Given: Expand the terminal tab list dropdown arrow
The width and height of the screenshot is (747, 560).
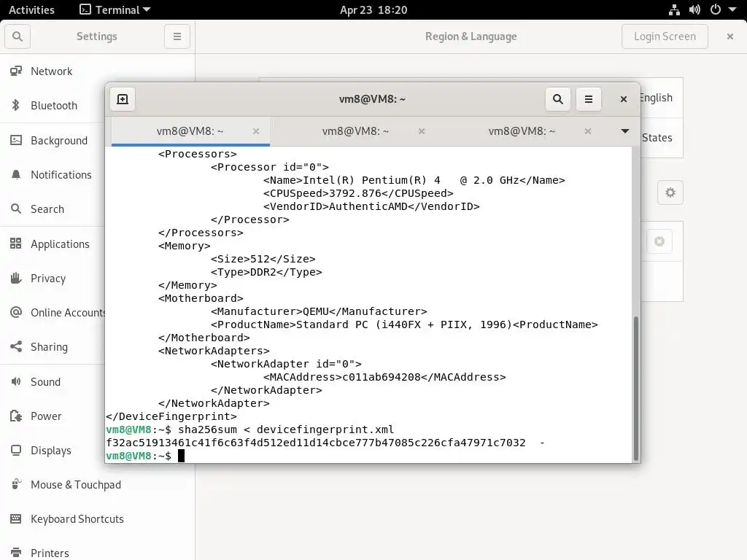Looking at the screenshot, I should (x=624, y=131).
